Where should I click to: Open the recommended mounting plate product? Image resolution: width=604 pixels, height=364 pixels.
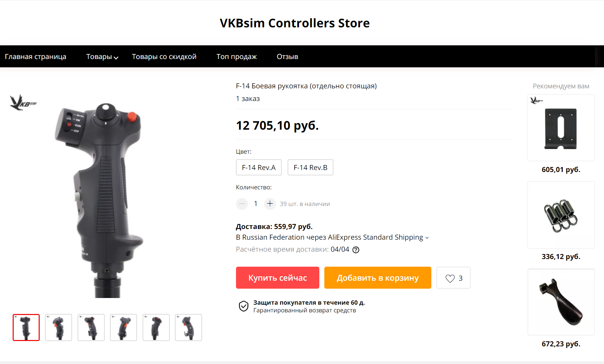tap(561, 128)
